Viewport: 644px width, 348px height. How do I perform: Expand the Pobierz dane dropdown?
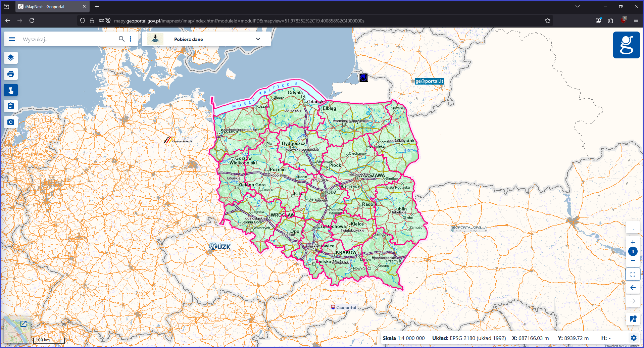(x=258, y=39)
